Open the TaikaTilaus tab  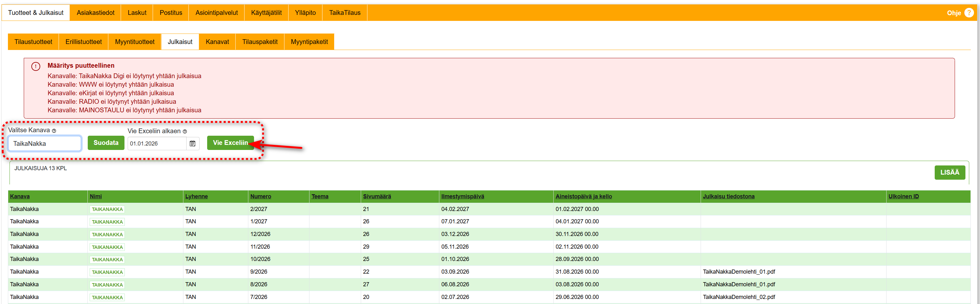click(345, 13)
